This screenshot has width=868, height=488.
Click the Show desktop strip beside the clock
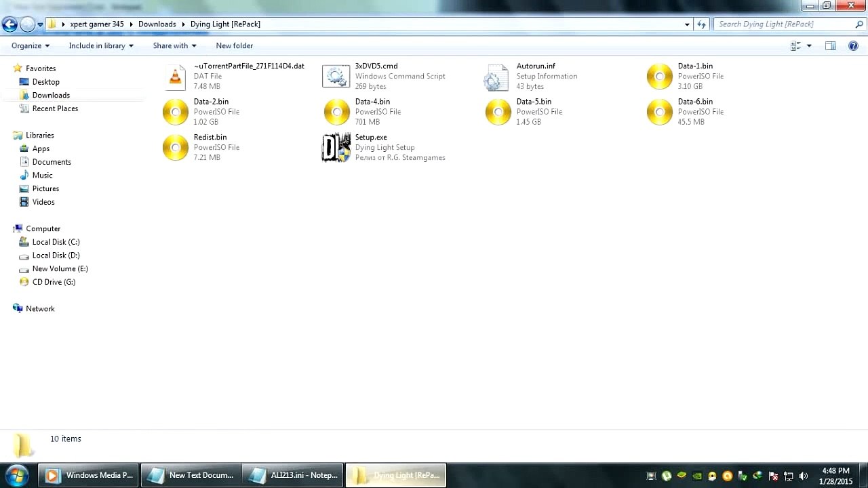(x=863, y=475)
